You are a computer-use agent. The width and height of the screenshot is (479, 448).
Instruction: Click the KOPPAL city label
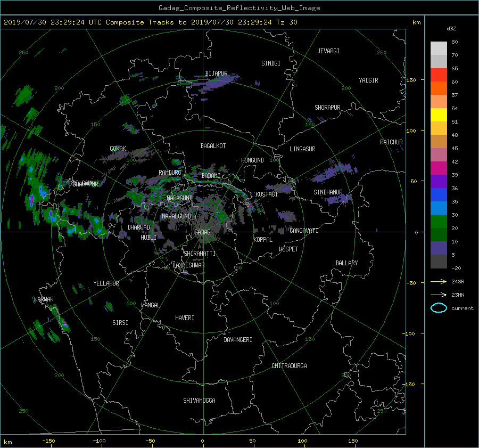263,240
